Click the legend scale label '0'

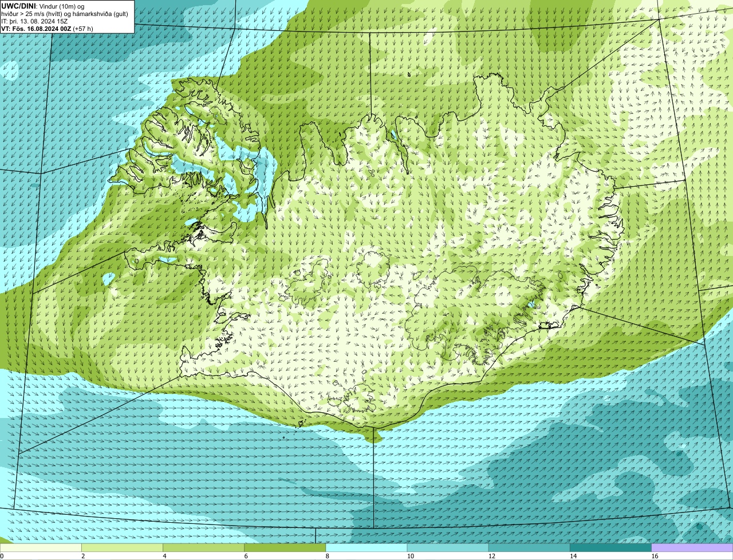[2, 556]
